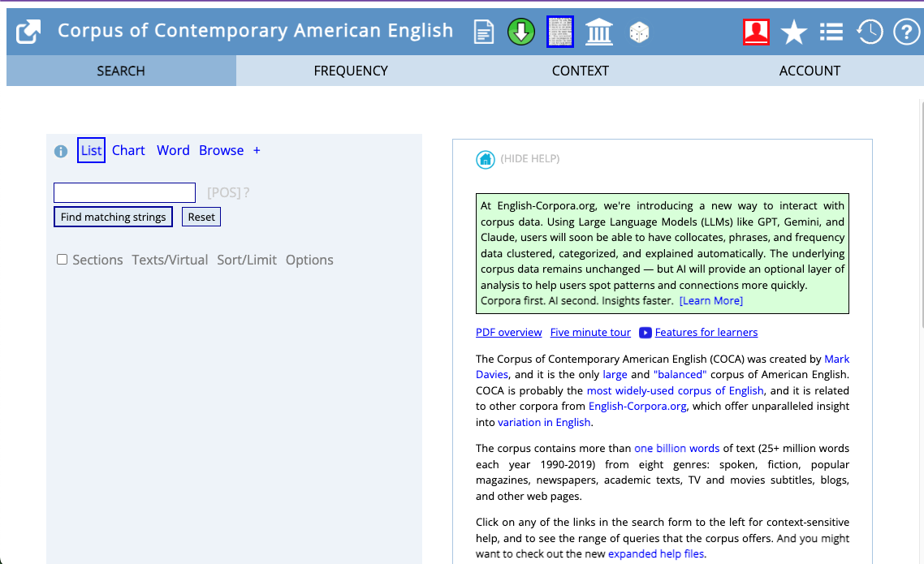The height and width of the screenshot is (564, 924).
Task: Click the dice random icon
Action: [x=639, y=33]
